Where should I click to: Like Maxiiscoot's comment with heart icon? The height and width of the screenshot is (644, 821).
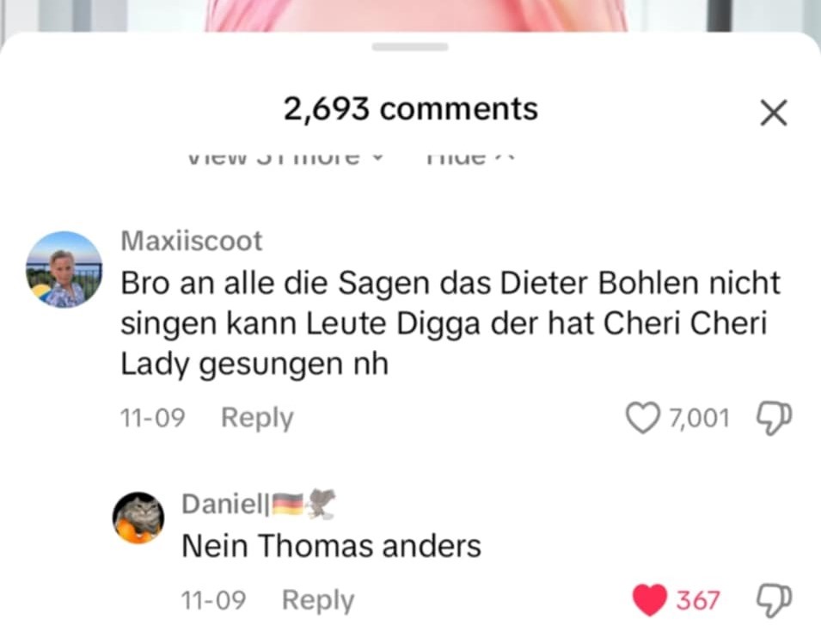pyautogui.click(x=642, y=418)
